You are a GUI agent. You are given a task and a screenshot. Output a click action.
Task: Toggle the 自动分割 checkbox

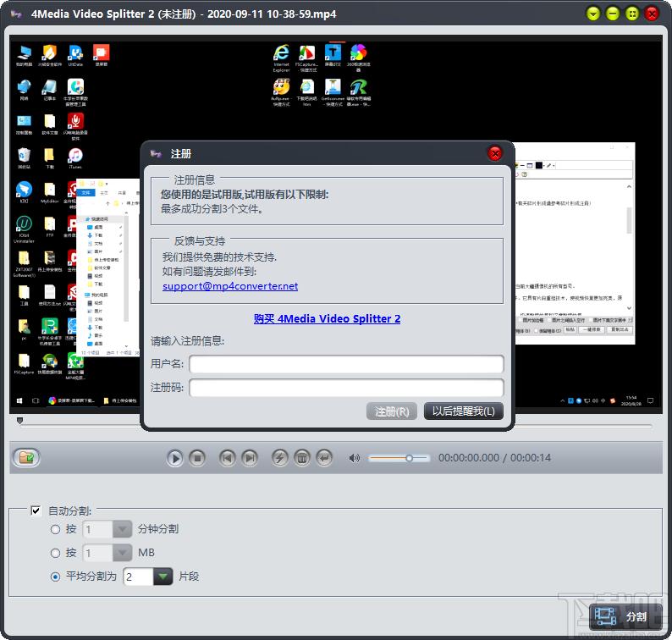coord(36,510)
